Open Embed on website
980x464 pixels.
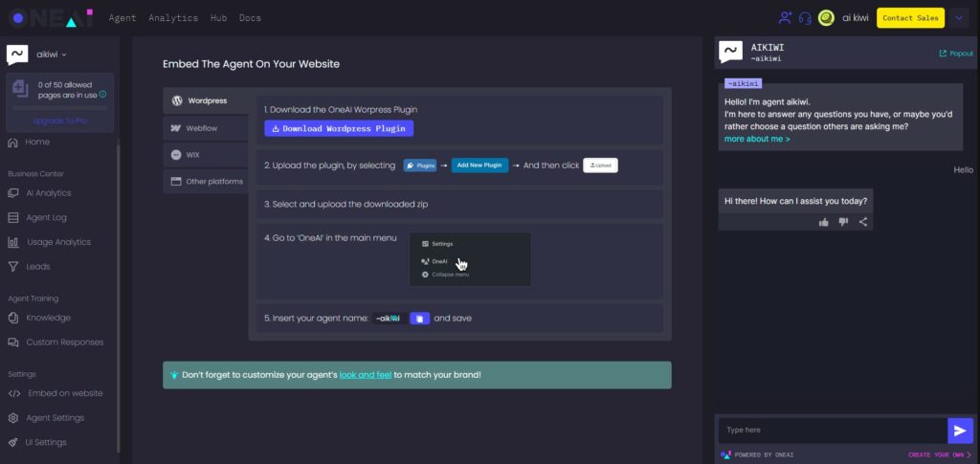56,393
